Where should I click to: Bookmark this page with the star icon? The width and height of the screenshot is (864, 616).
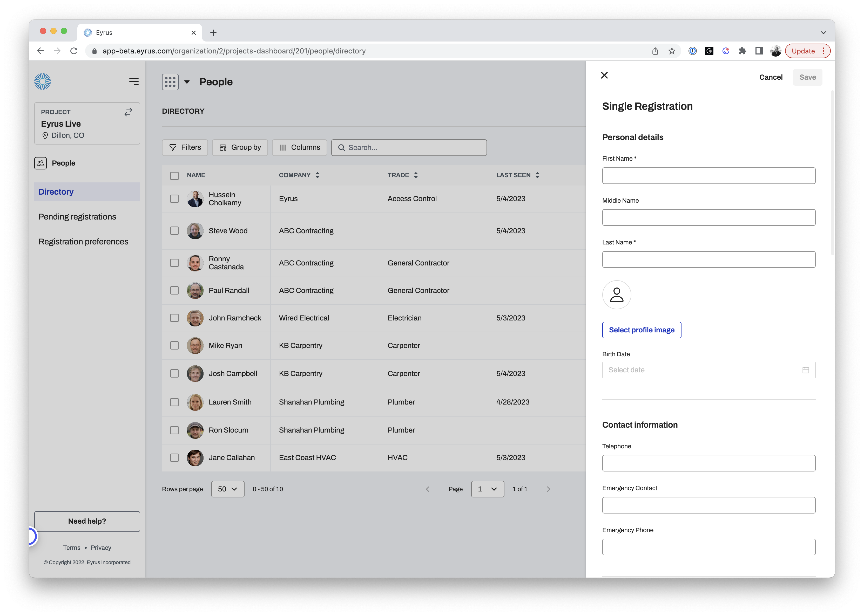click(x=672, y=51)
